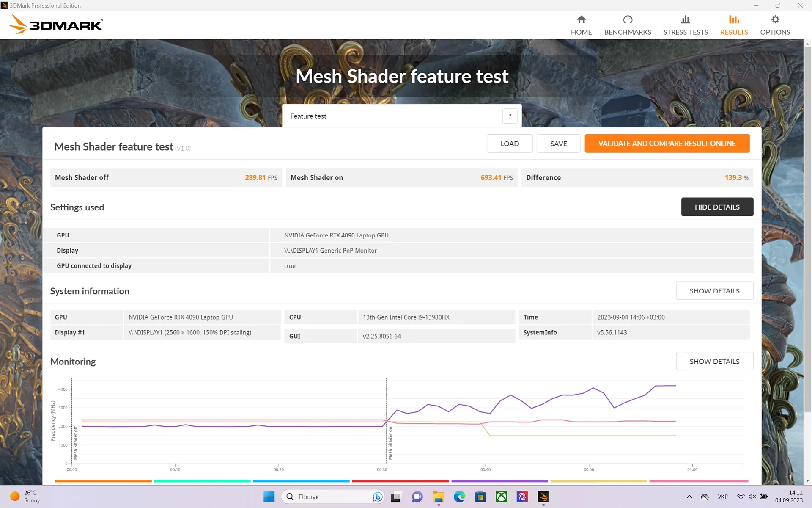The image size is (812, 508).
Task: Validate and compare result online
Action: click(x=667, y=144)
